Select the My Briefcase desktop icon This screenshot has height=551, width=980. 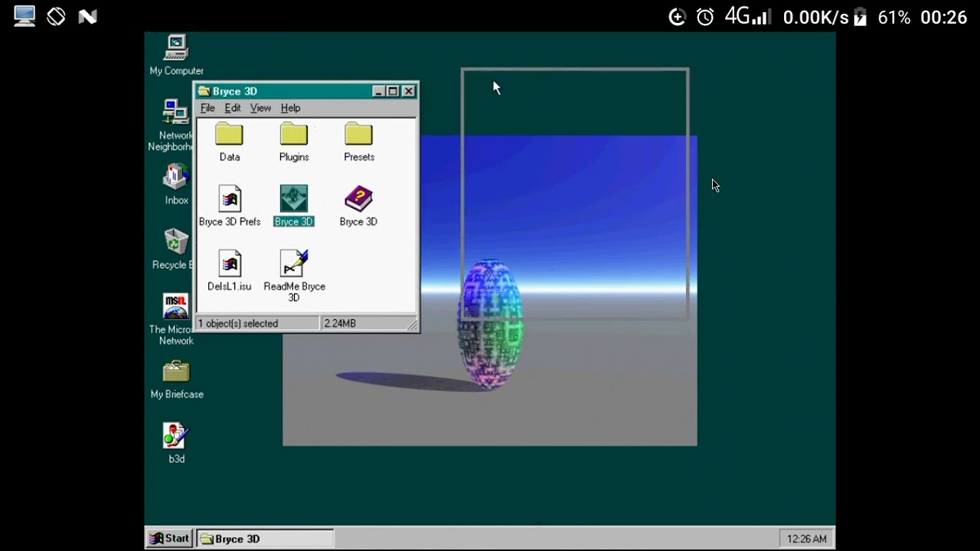(x=176, y=371)
